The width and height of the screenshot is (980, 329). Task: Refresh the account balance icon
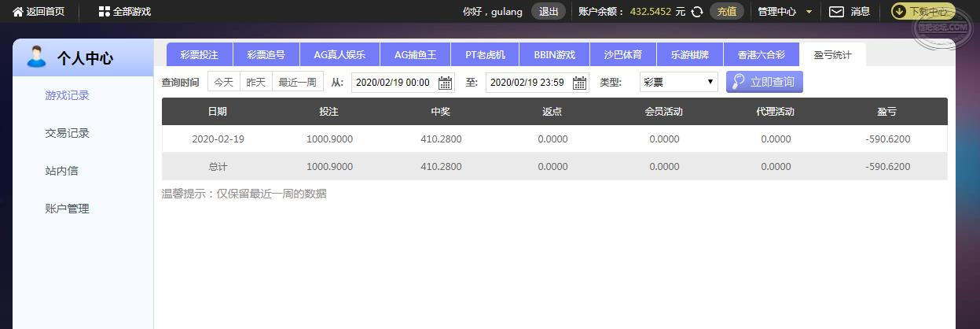(x=697, y=12)
